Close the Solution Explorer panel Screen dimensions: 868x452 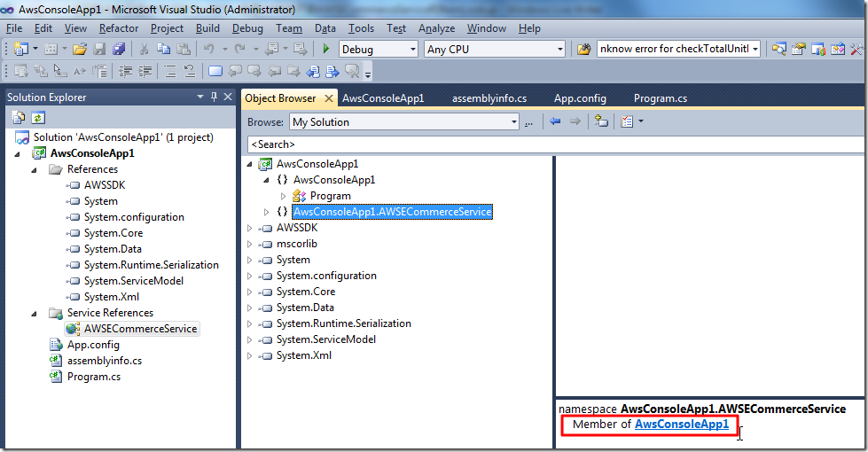228,97
